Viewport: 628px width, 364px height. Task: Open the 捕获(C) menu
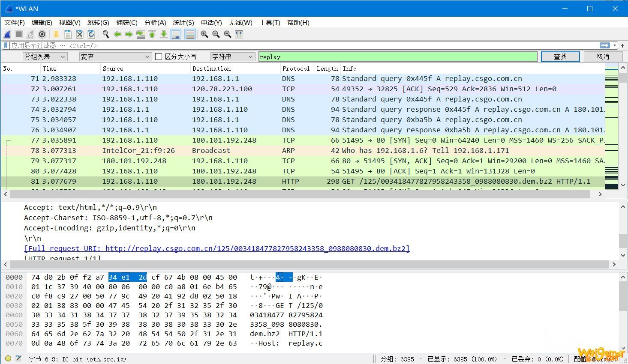127,22
